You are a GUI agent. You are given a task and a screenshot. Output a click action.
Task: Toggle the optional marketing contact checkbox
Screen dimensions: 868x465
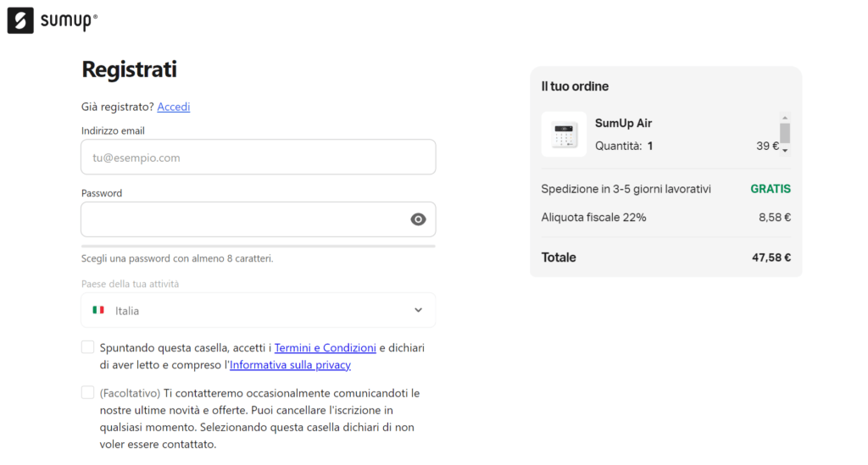[x=87, y=392]
